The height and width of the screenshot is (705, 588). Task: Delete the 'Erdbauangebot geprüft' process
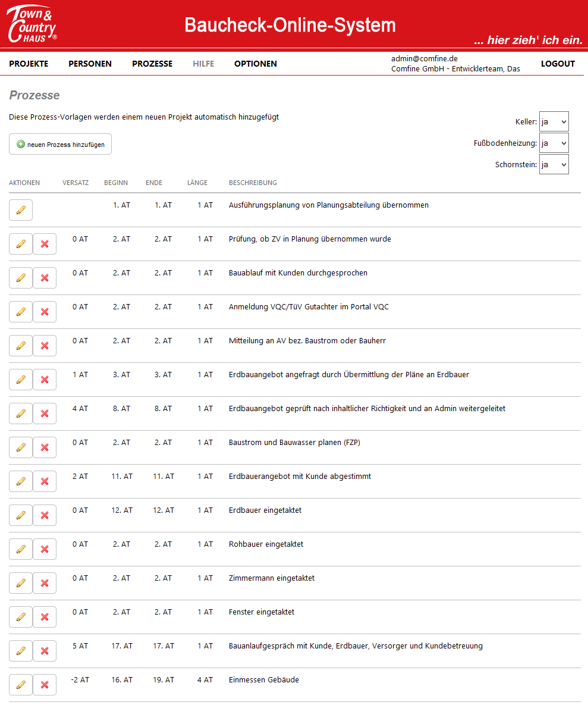pos(45,413)
